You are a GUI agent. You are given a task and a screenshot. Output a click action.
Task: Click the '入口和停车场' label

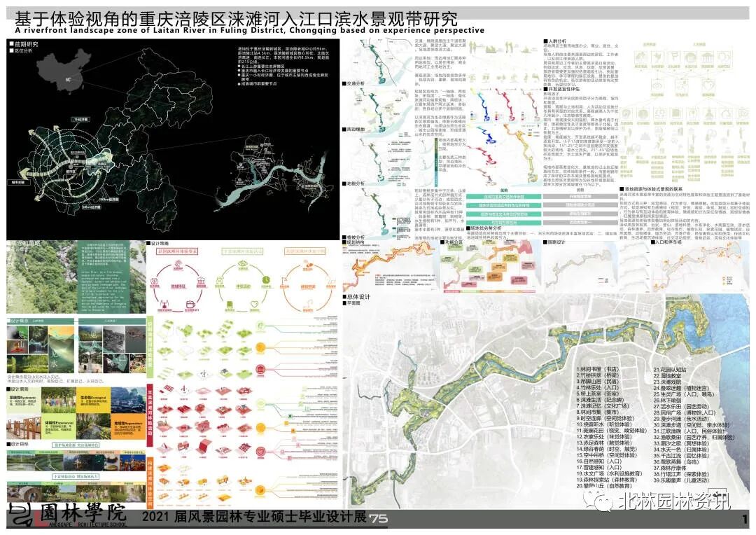tap(666, 242)
